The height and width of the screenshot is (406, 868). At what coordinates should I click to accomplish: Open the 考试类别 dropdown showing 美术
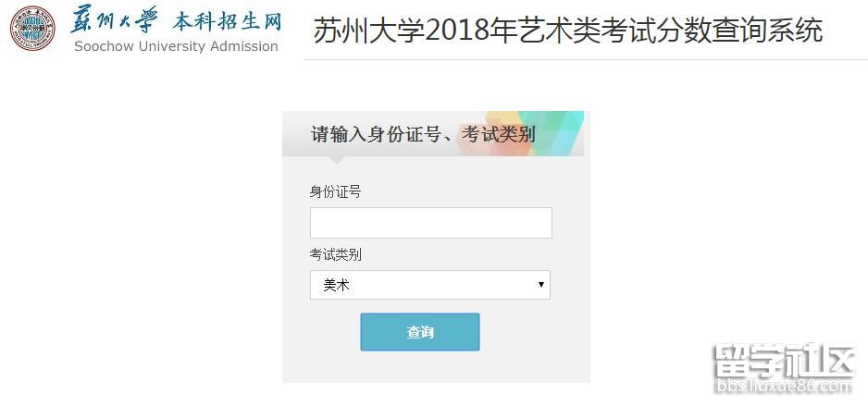(429, 285)
